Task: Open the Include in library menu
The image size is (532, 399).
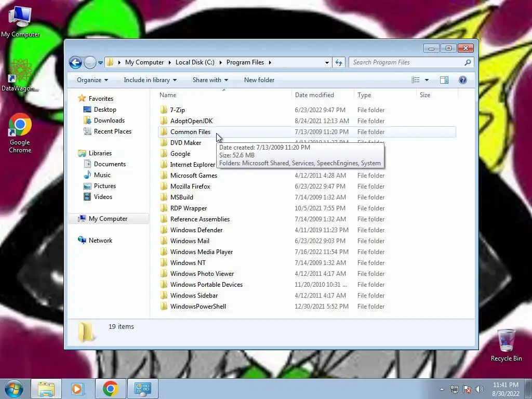Action: [150, 80]
